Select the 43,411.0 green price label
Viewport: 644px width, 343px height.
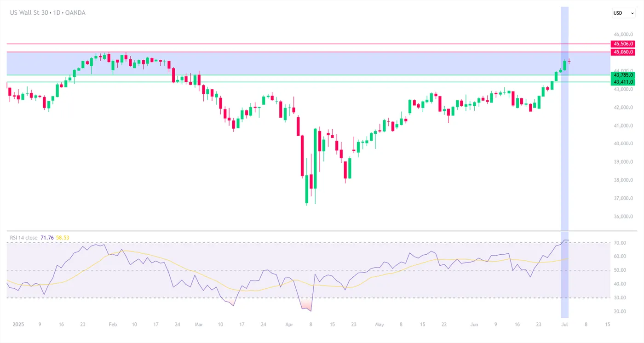tap(623, 81)
